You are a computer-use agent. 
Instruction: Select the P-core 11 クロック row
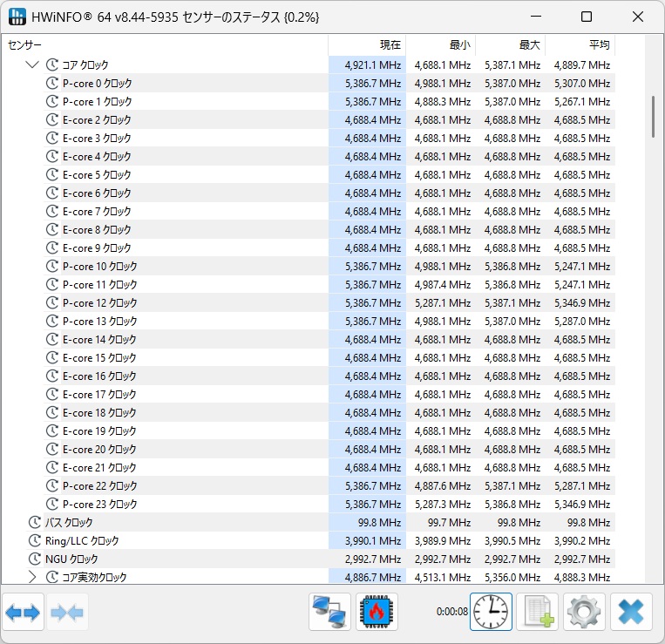[x=329, y=284]
